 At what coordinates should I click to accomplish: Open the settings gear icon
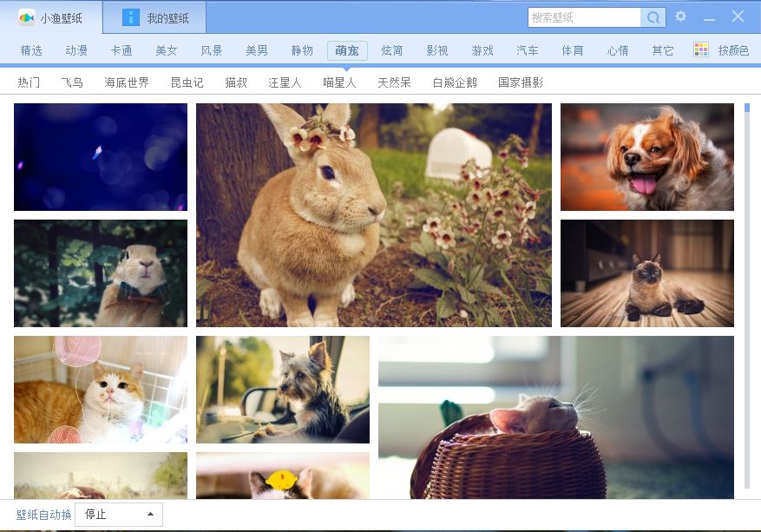coord(680,16)
